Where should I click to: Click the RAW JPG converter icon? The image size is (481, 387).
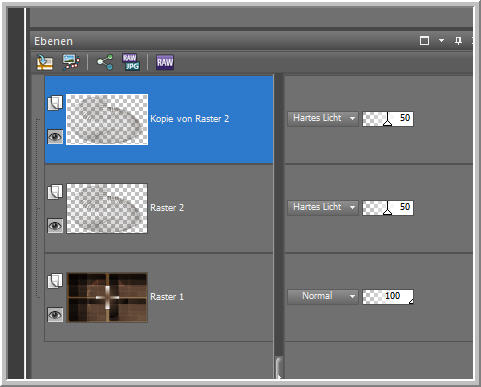point(131,62)
